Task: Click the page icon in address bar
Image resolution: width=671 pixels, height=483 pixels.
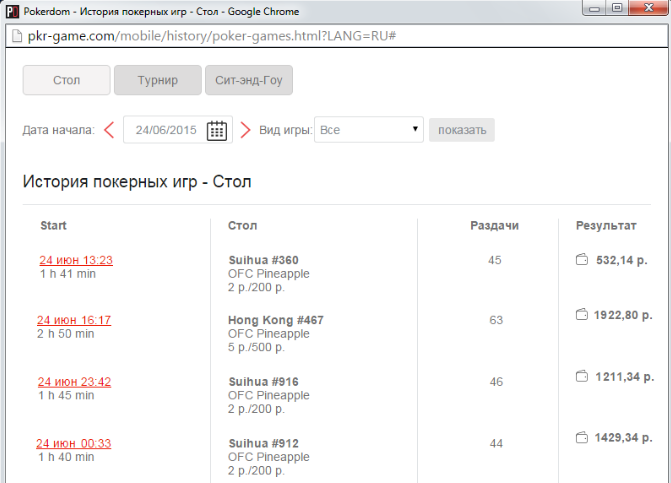Action: (17, 36)
